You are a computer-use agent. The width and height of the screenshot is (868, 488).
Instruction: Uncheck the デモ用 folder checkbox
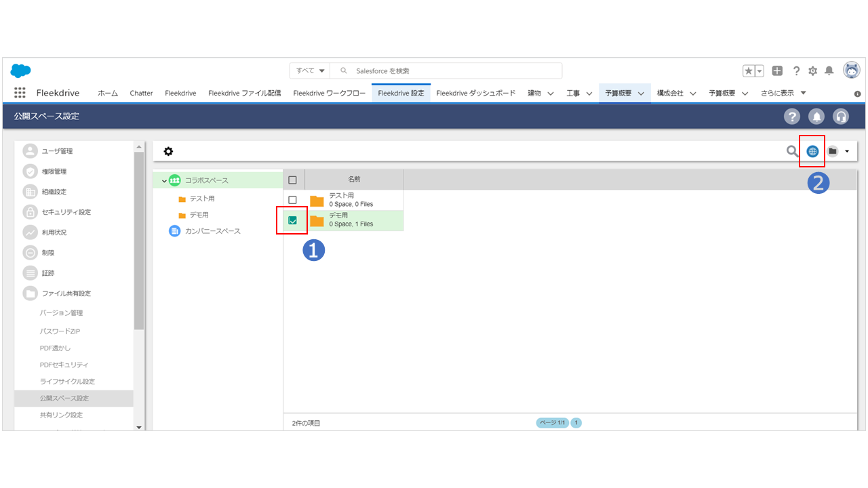coord(293,220)
